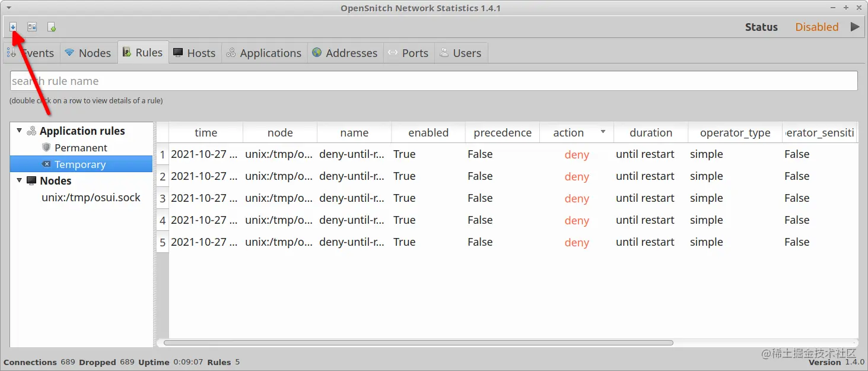Sort by the operator_type column header
Viewport: 868px width, 371px height.
[735, 132]
